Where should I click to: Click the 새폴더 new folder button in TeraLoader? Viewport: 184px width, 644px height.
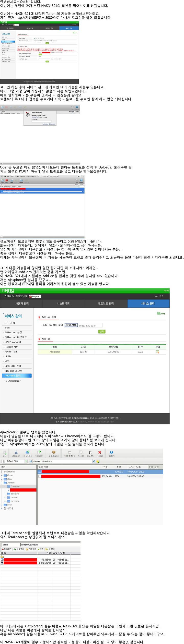click(x=50, y=549)
